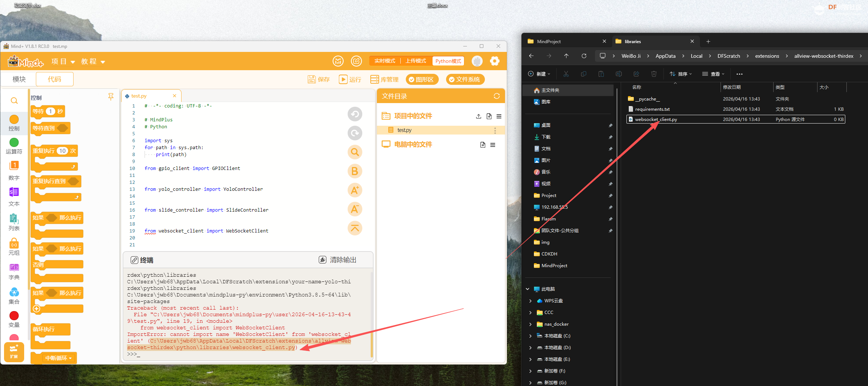
Task: Open the extensions button in block palette
Action: coord(14,352)
